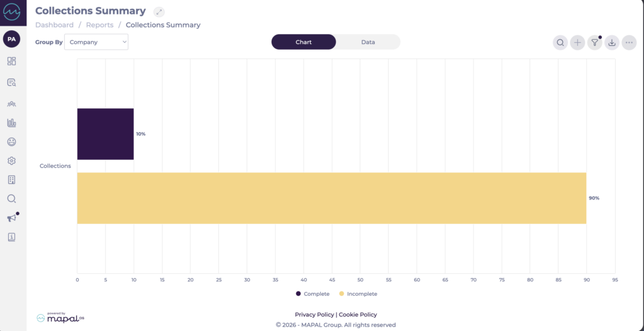The width and height of the screenshot is (644, 331).
Task: Click the megaphone announcements icon
Action: coord(11,218)
